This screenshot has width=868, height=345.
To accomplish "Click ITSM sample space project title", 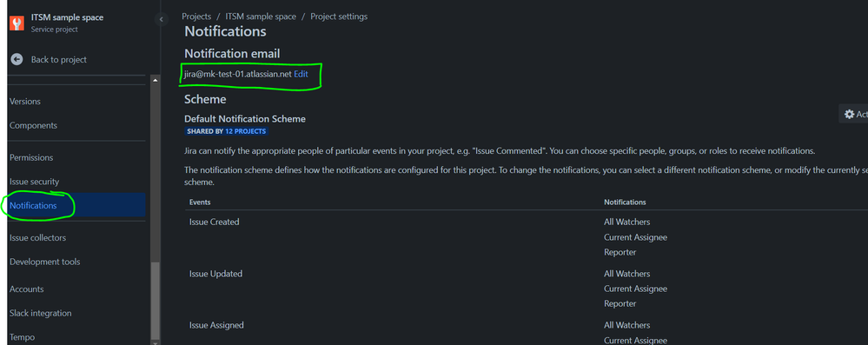I will pyautogui.click(x=67, y=17).
